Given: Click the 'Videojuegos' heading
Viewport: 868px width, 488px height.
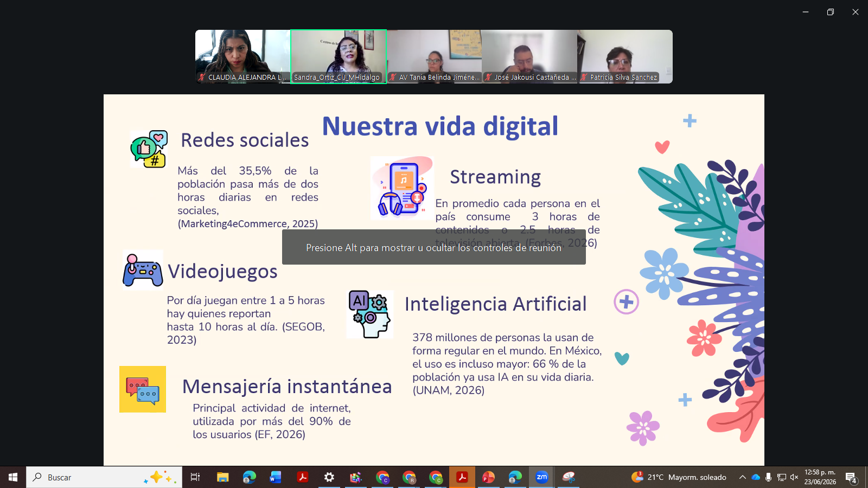Looking at the screenshot, I should click(x=222, y=271).
